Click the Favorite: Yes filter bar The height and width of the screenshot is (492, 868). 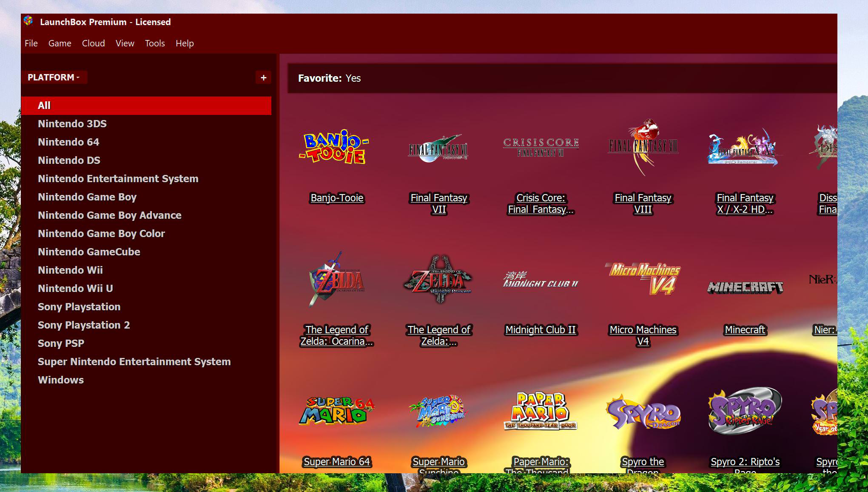562,78
